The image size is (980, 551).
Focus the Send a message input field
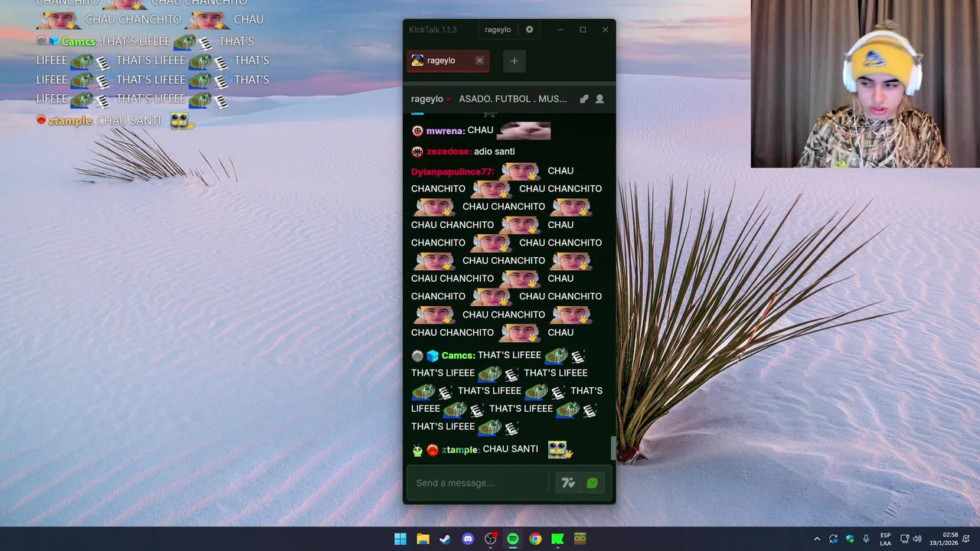click(479, 483)
